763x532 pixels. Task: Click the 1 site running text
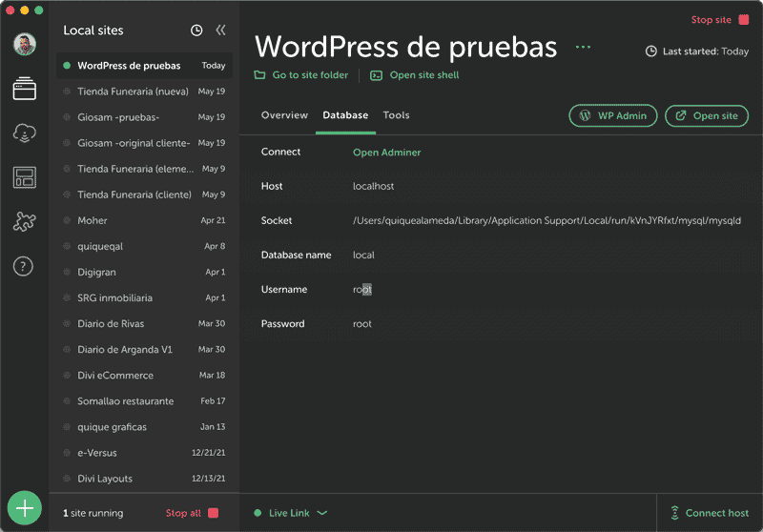[93, 513]
